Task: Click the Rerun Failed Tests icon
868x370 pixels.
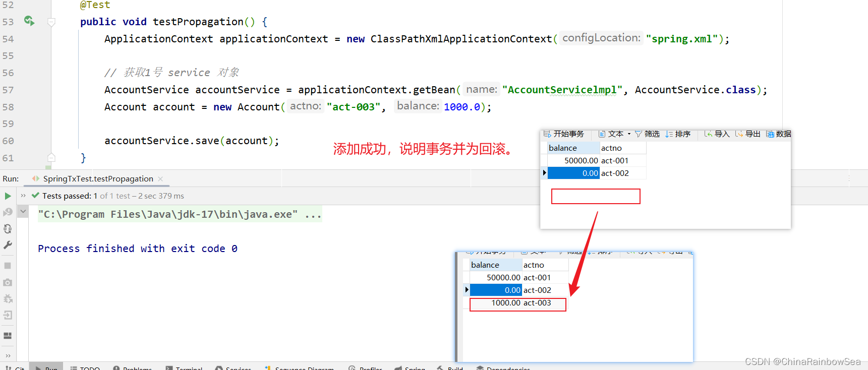Action: click(x=8, y=212)
